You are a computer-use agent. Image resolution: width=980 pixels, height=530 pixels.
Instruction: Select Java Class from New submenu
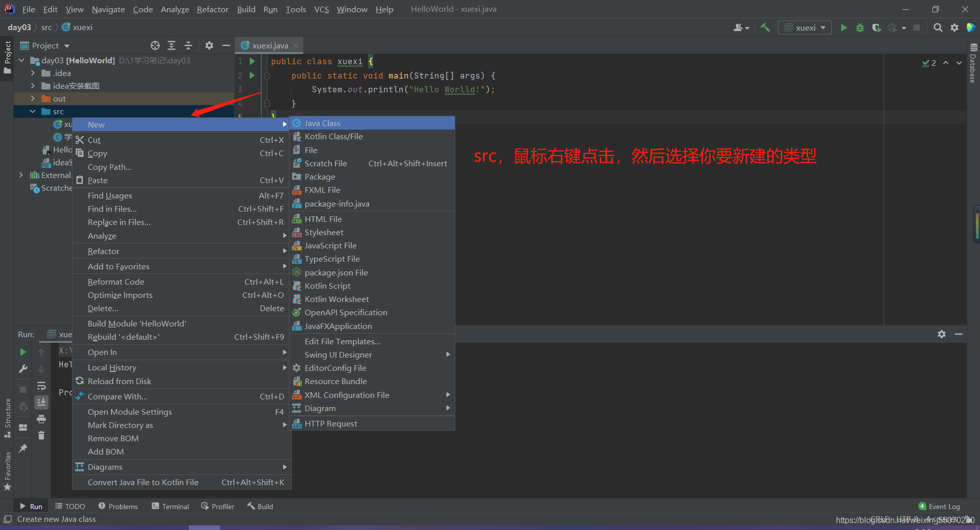point(372,123)
